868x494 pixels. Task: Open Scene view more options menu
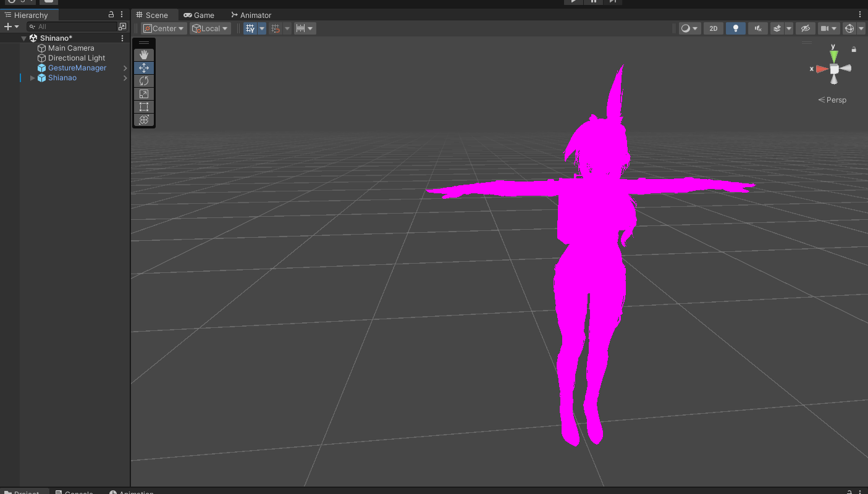tap(860, 14)
